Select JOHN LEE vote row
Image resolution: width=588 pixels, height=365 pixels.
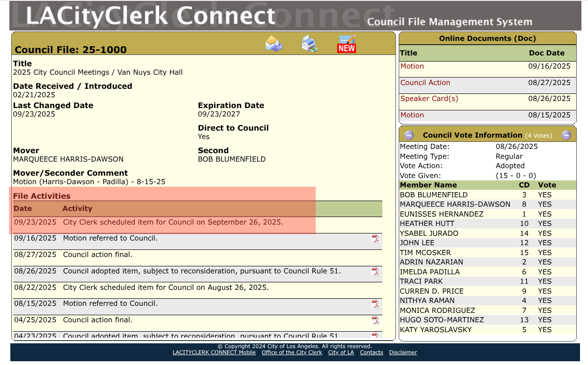[x=487, y=243]
